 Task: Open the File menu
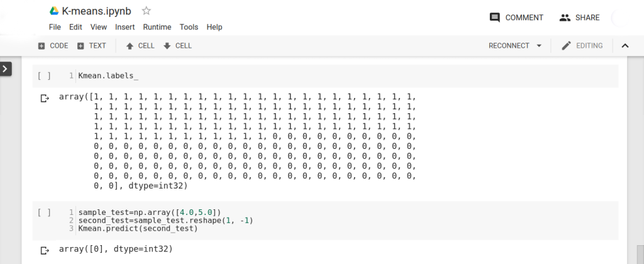click(55, 27)
